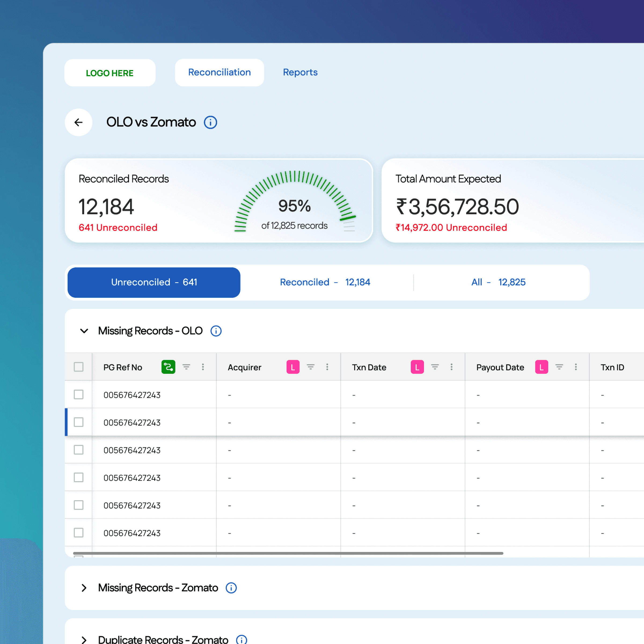Open the Reports navigation tab
The width and height of the screenshot is (644, 644).
(x=300, y=72)
